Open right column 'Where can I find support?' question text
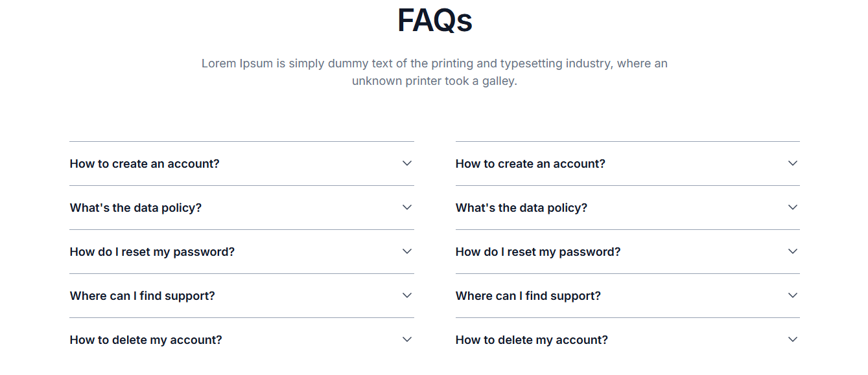The height and width of the screenshot is (375, 868). coord(528,296)
